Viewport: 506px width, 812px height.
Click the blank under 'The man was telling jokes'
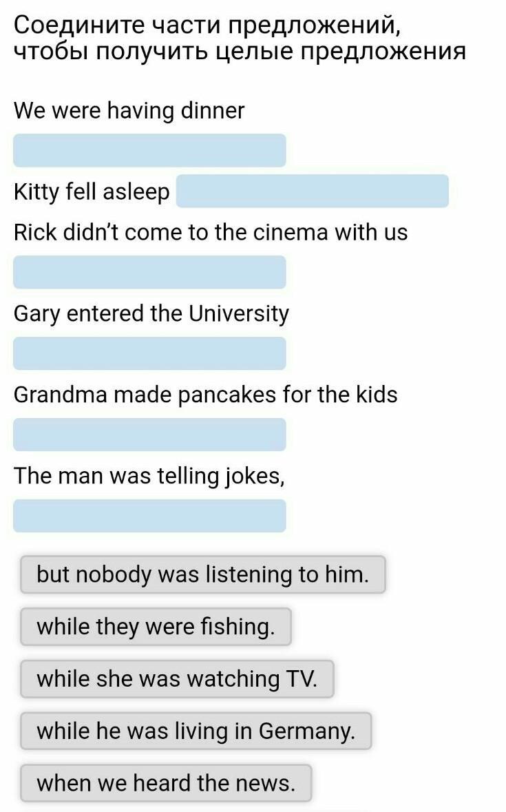tap(149, 516)
